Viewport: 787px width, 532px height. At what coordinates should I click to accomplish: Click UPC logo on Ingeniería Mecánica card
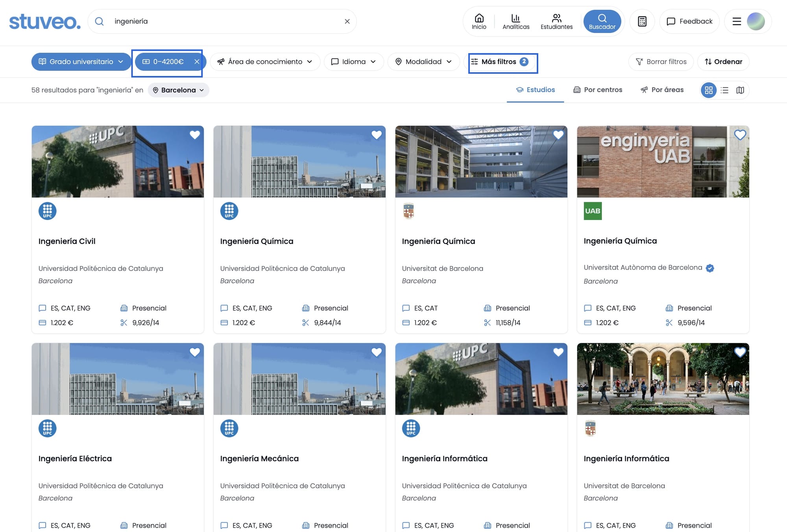229,428
